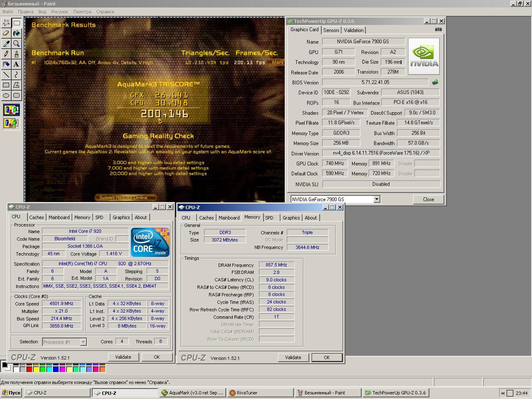The height and width of the screenshot is (399, 532).
Task: Select the Ellipse shape tool
Action: (6, 96)
